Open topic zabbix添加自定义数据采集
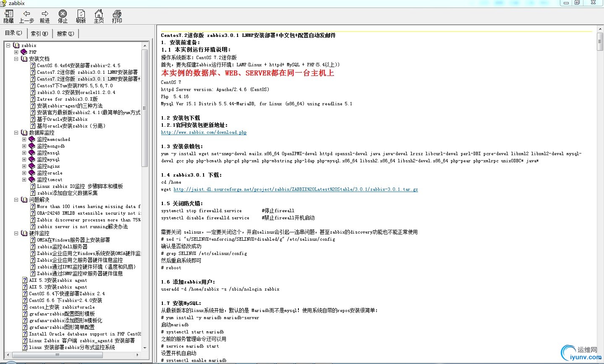604x364 pixels. pos(67,193)
